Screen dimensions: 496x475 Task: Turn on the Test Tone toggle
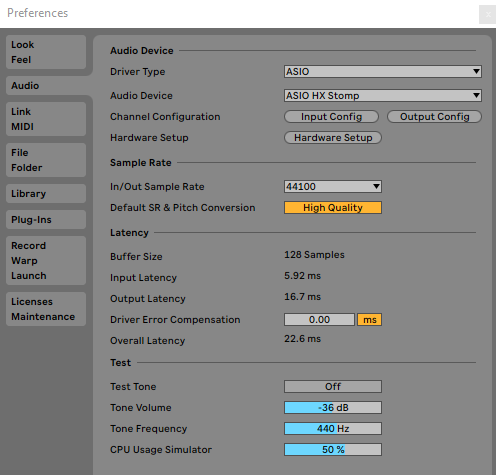pos(333,386)
